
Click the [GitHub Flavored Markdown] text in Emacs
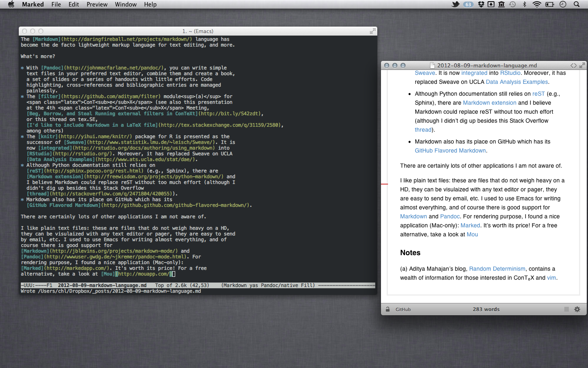63,205
